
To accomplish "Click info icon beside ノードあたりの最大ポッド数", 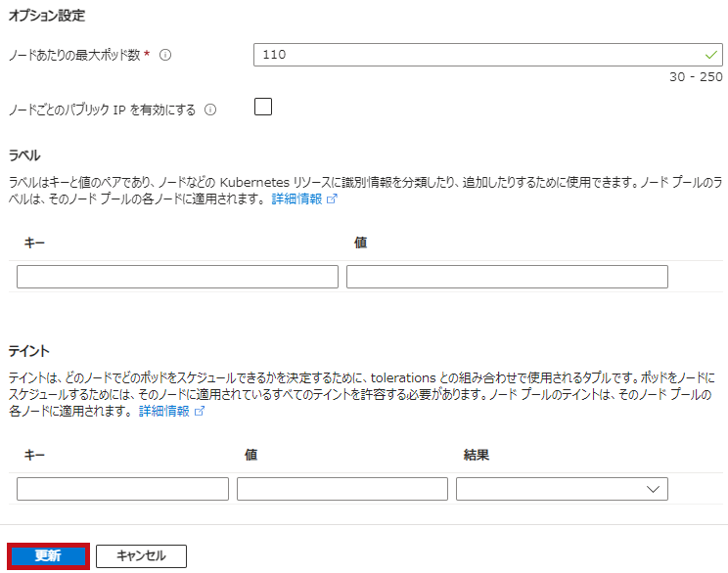I will [165, 55].
